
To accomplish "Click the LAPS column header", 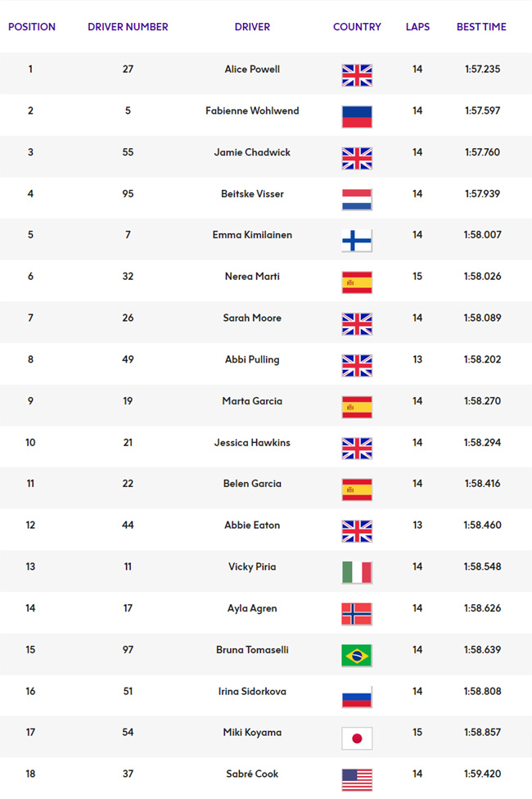I will coord(418,27).
